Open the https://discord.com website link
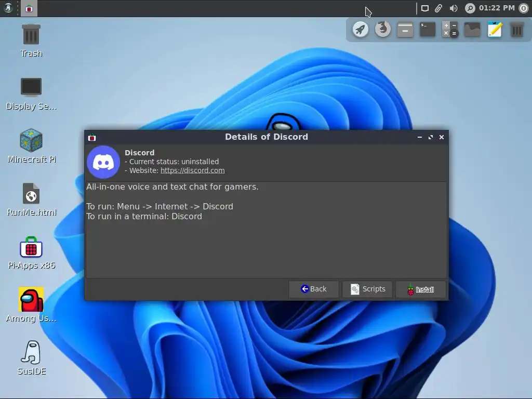The width and height of the screenshot is (532, 399). (192, 170)
